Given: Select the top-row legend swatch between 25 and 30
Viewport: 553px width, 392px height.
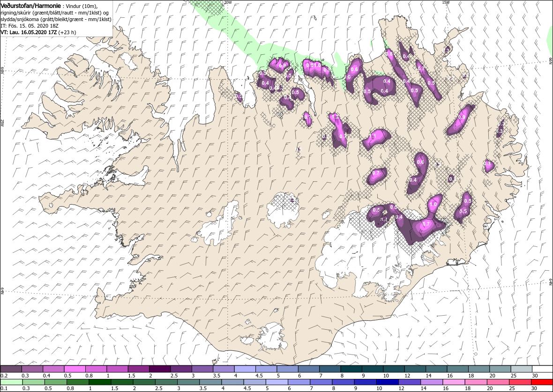Looking at the screenshot, I should click(521, 369).
